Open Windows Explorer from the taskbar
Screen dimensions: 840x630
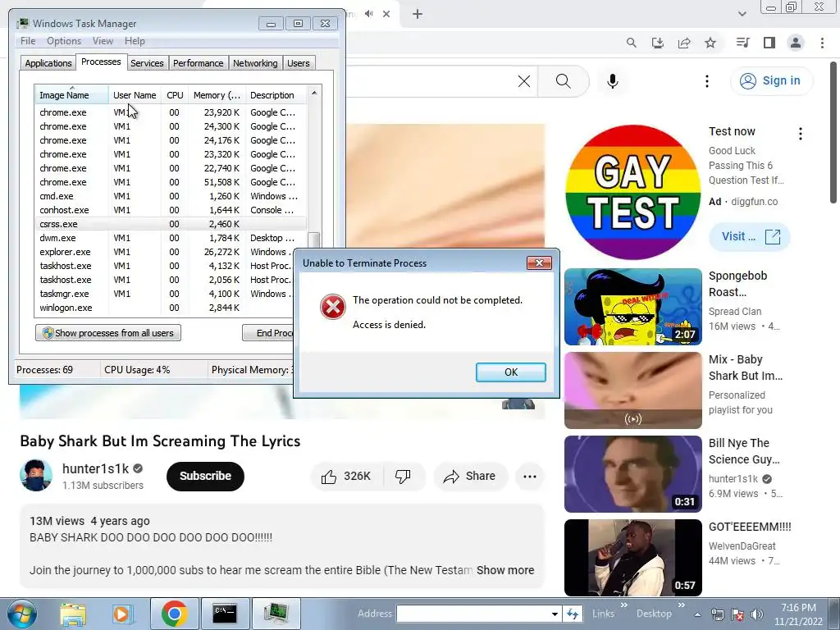73,614
